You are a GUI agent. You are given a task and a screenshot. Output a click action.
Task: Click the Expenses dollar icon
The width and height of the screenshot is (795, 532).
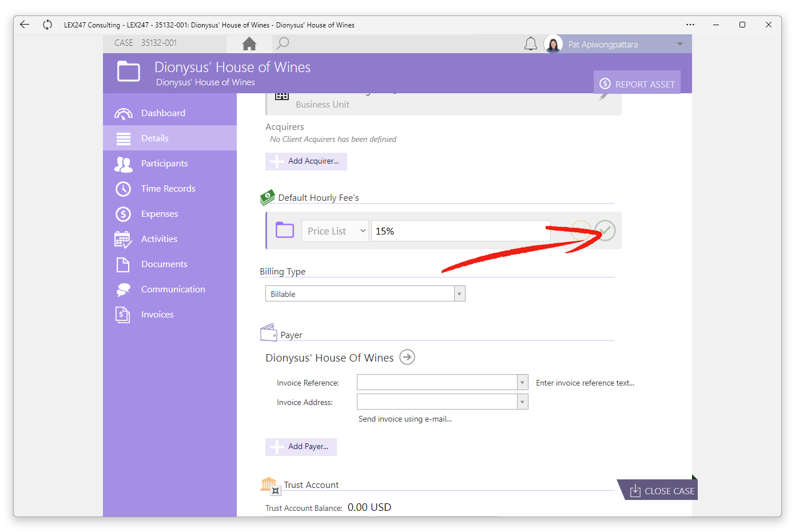(x=123, y=214)
